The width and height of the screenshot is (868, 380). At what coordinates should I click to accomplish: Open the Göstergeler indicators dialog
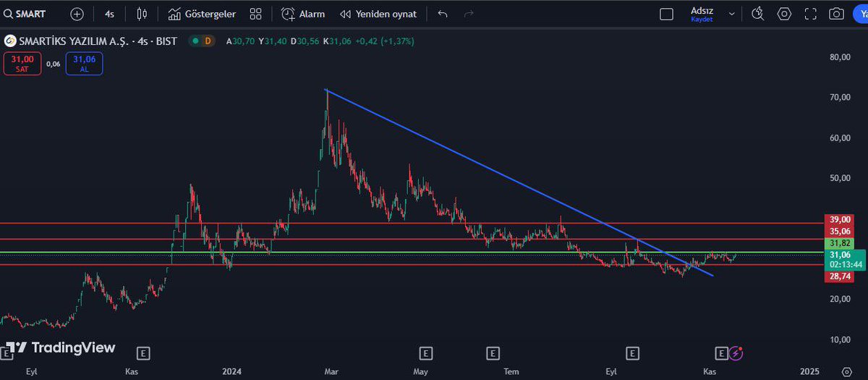point(202,14)
